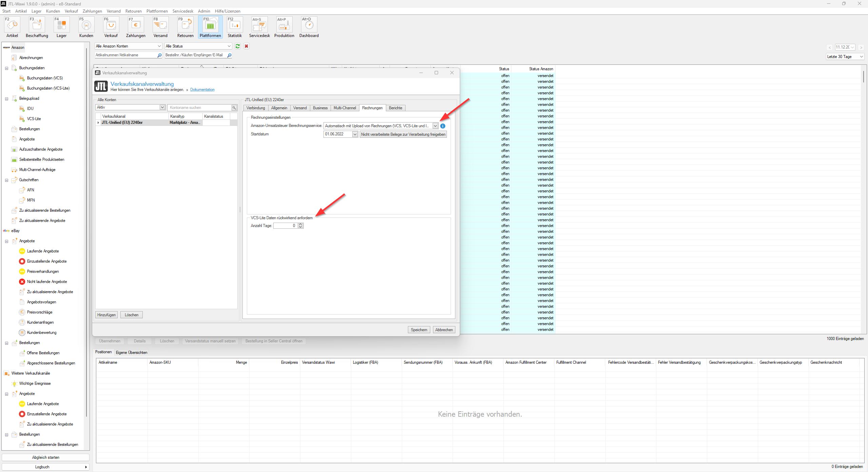Open the Servicedesk toolbar module
Viewport: 868px width, 472px height.
click(x=259, y=27)
